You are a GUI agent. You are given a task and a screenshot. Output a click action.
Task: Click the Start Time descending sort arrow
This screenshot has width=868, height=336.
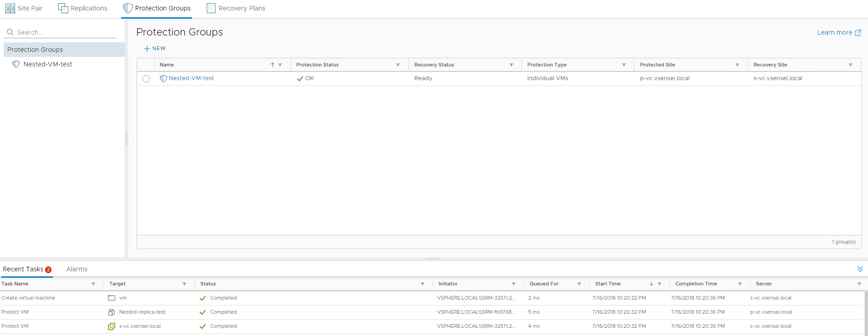click(x=651, y=284)
